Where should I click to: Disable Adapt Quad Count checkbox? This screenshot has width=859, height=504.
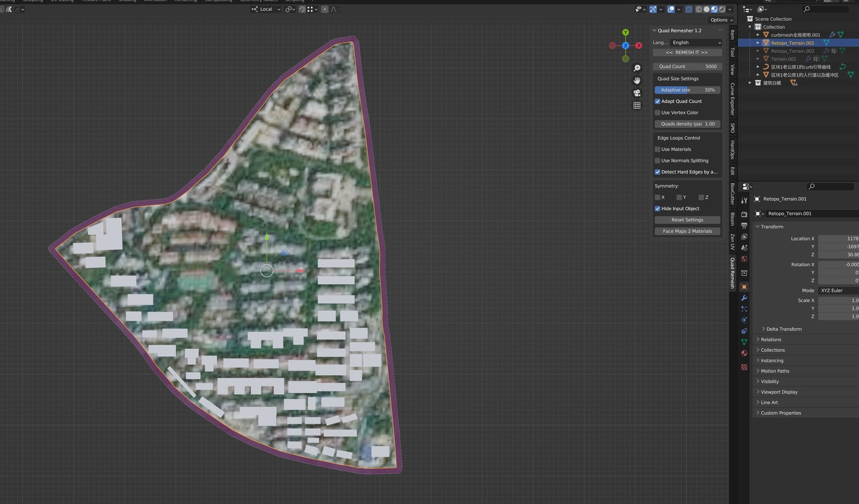(657, 101)
